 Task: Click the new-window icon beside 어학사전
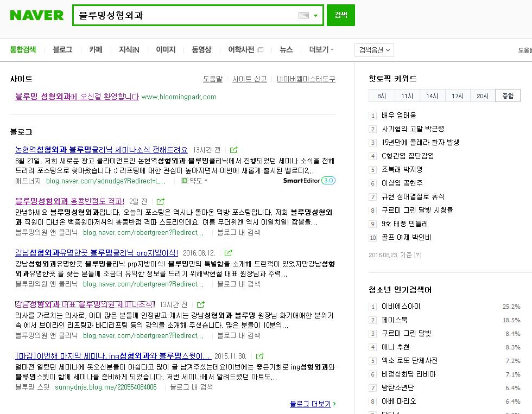tap(261, 50)
